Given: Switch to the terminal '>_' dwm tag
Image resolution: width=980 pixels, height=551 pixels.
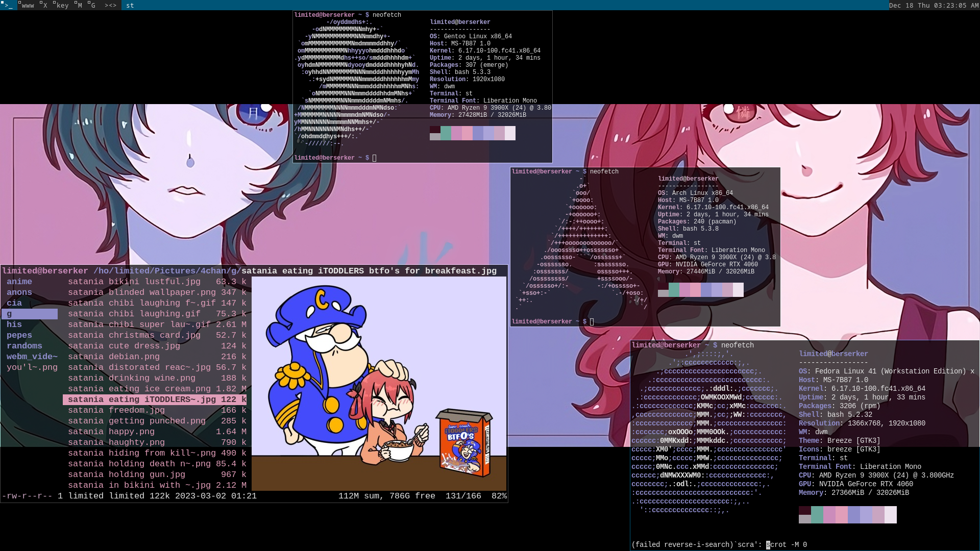Looking at the screenshot, I should tap(8, 5).
